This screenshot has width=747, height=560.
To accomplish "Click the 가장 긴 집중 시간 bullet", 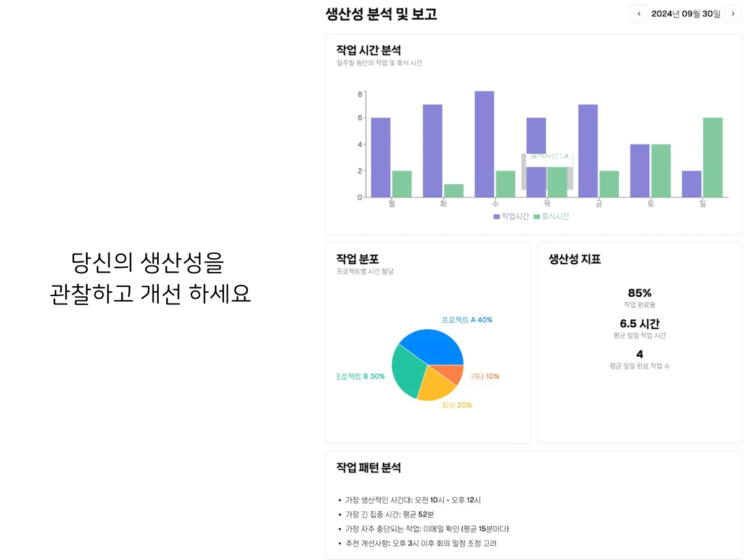I will pyautogui.click(x=390, y=514).
